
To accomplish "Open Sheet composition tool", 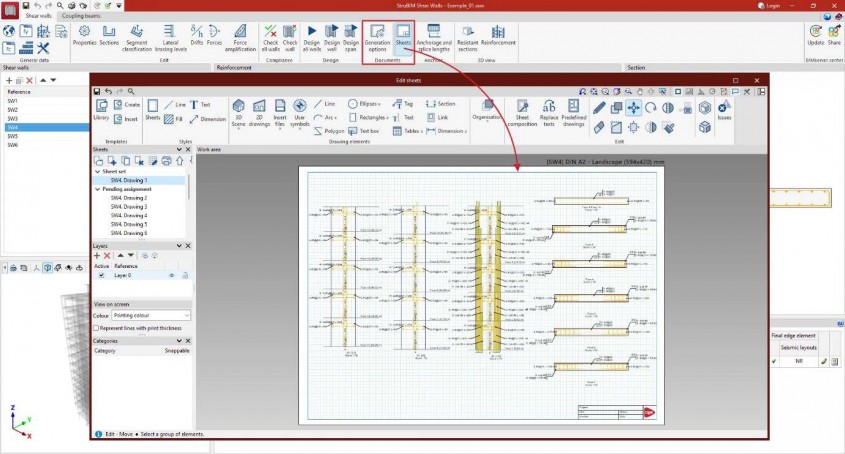I will tap(522, 113).
